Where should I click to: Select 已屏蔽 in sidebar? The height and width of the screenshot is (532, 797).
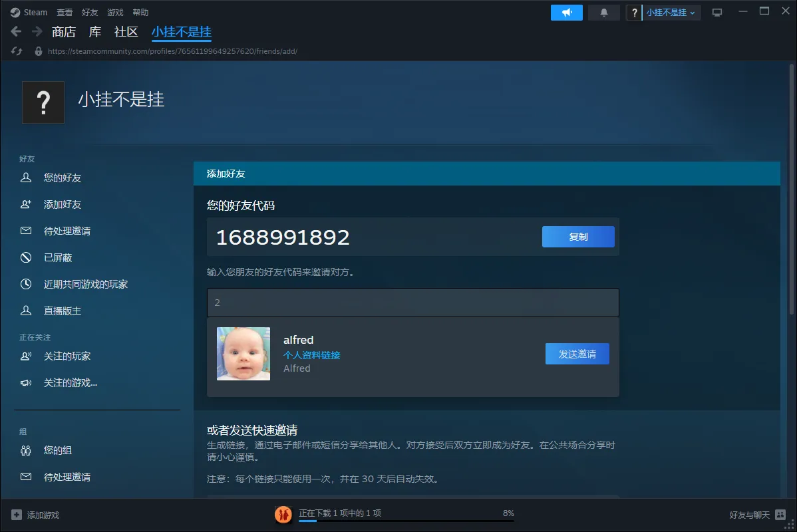58,257
